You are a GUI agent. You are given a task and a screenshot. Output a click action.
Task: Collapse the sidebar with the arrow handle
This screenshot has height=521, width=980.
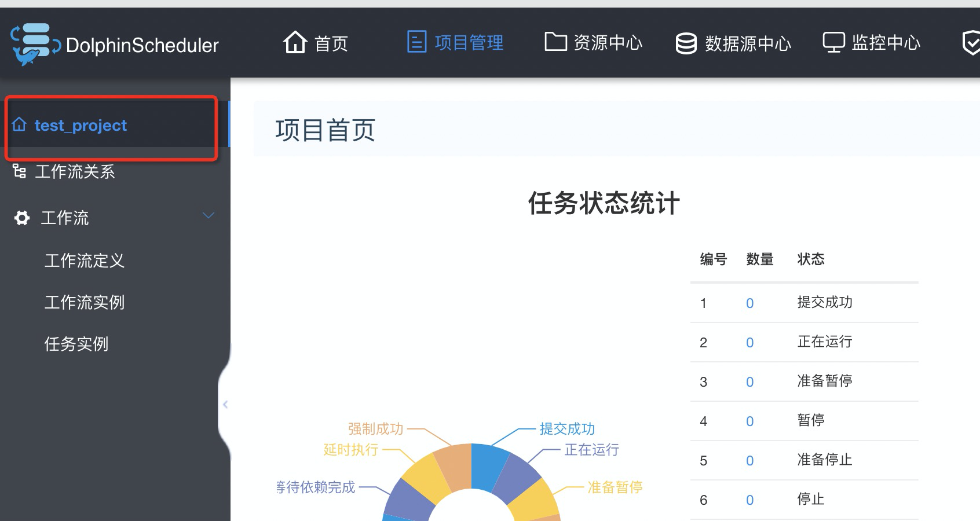[x=225, y=404]
